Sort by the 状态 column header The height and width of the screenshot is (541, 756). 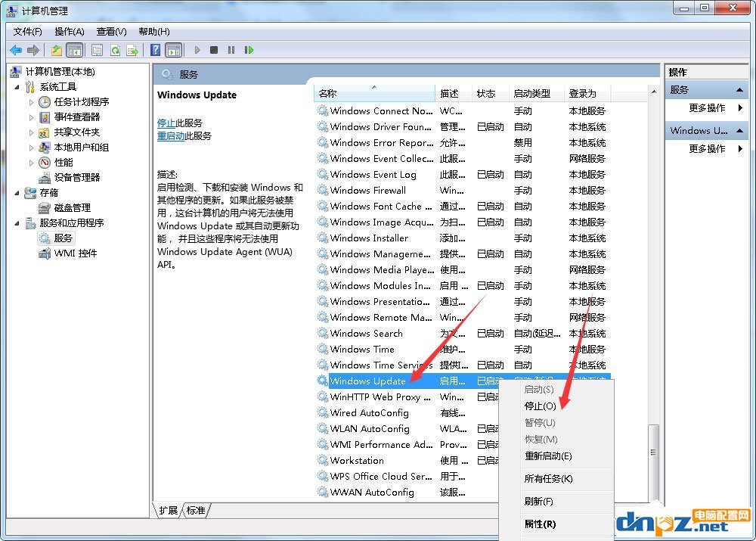click(491, 93)
